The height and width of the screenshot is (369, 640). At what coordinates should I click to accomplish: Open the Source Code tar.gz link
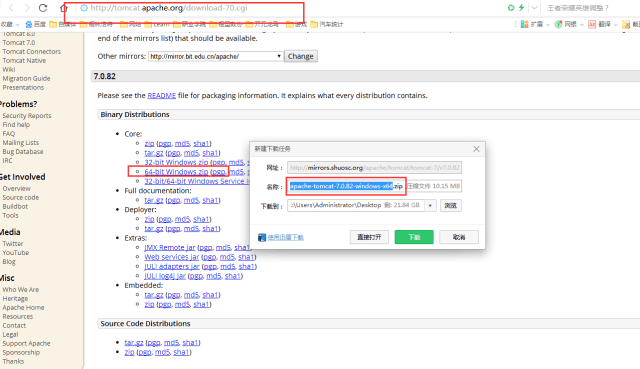pos(134,342)
